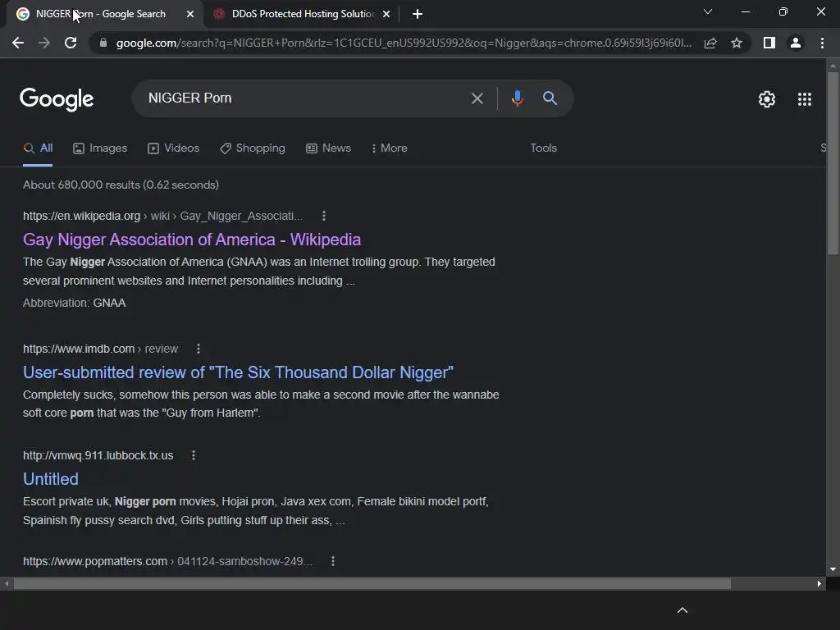Open options for the imdb.com result

(x=199, y=349)
